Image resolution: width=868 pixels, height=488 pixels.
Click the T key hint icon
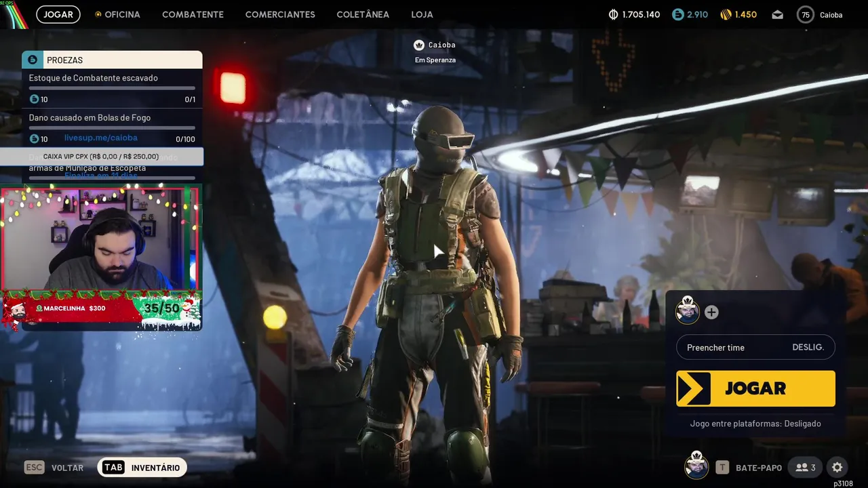pos(723,468)
